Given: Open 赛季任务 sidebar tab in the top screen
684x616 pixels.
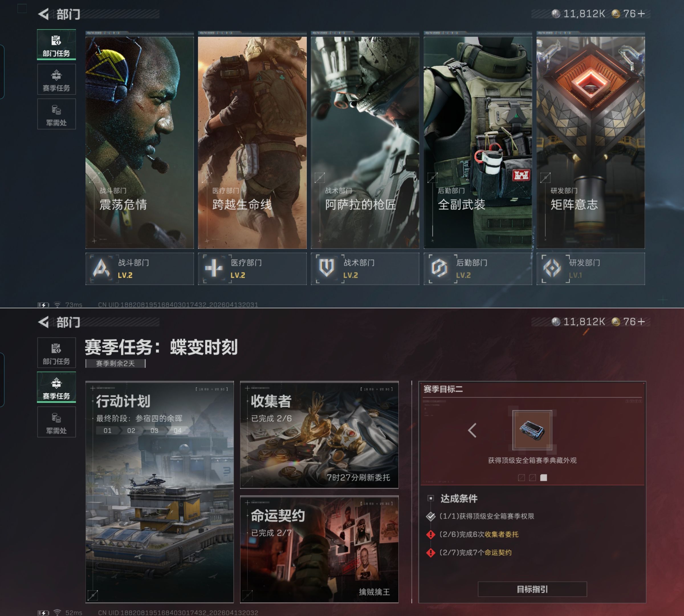Looking at the screenshot, I should tap(56, 80).
